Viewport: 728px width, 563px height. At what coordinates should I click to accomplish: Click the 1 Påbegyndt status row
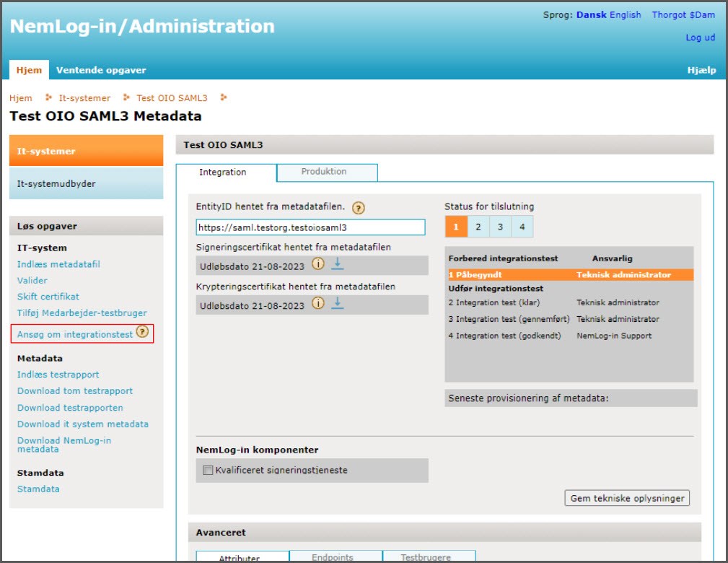[570, 275]
